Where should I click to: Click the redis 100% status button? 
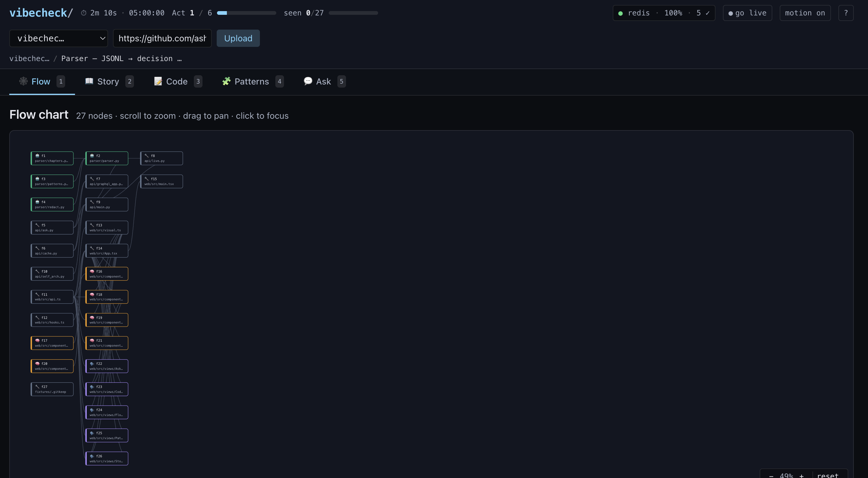coord(664,13)
